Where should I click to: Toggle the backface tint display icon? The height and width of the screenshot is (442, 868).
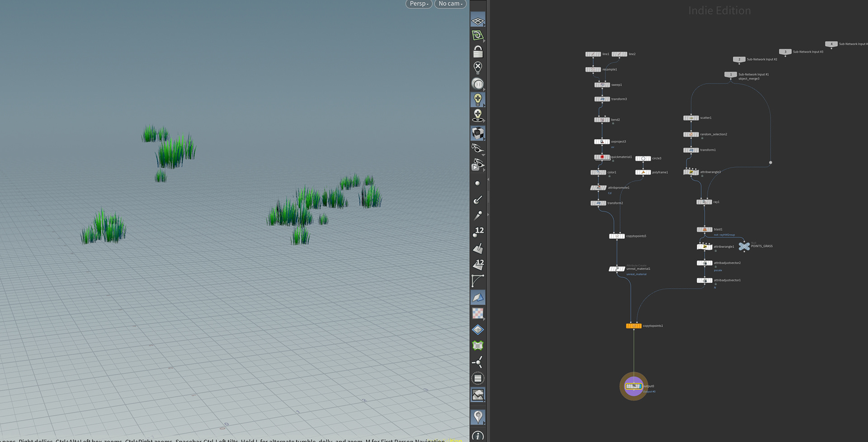[478, 297]
